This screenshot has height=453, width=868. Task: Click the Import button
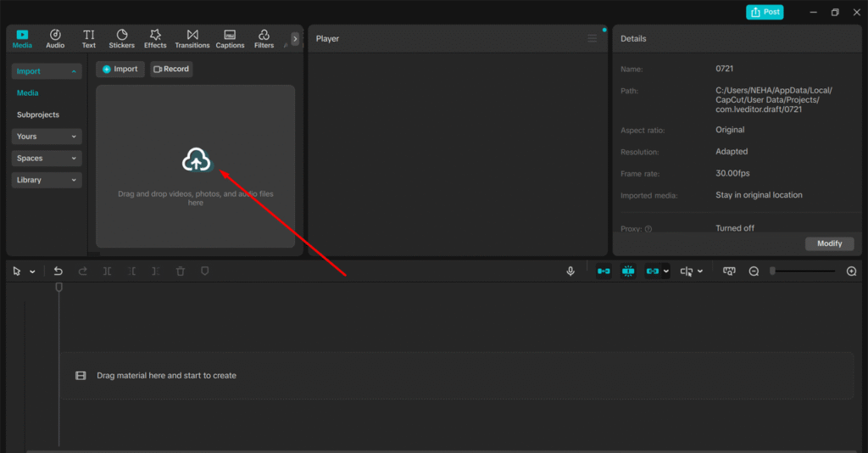[120, 70]
